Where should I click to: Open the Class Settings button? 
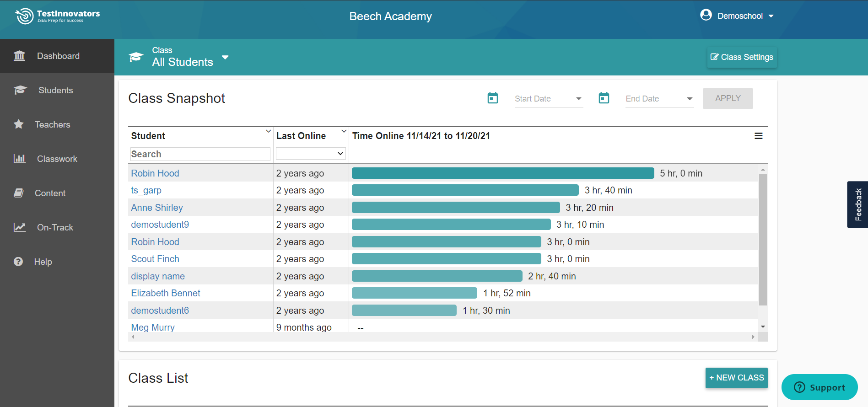coord(742,57)
